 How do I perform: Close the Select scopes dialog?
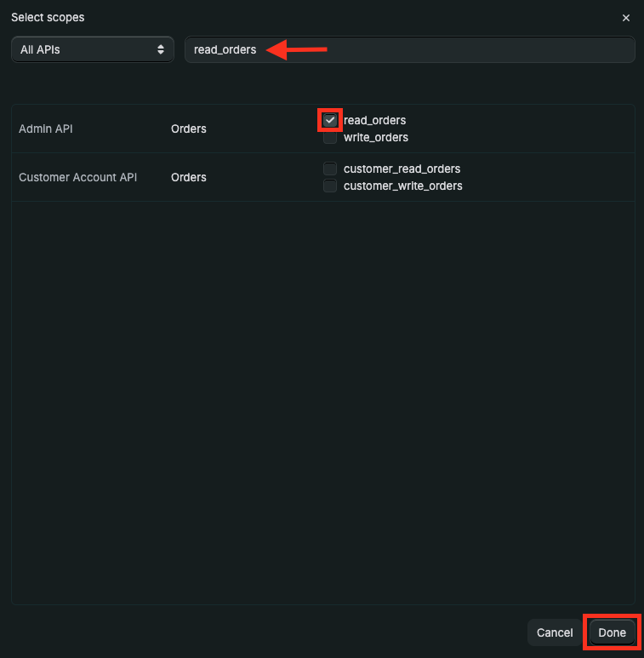tap(625, 18)
